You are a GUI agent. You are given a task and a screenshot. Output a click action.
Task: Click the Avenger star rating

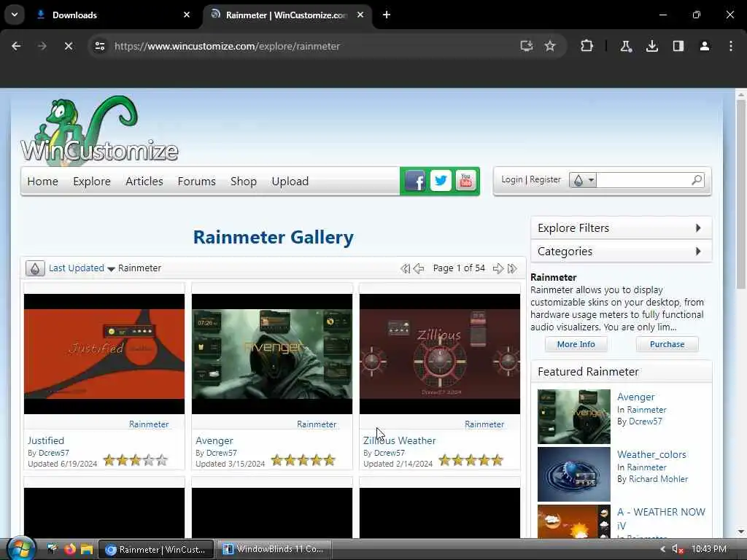pos(303,460)
